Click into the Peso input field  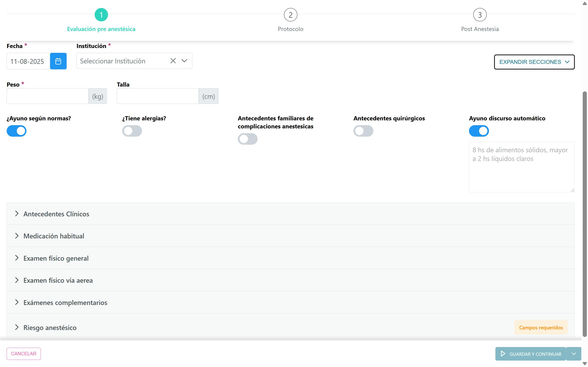48,96
